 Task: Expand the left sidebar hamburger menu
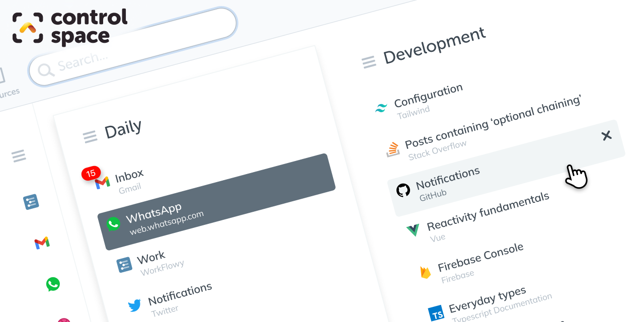click(19, 156)
